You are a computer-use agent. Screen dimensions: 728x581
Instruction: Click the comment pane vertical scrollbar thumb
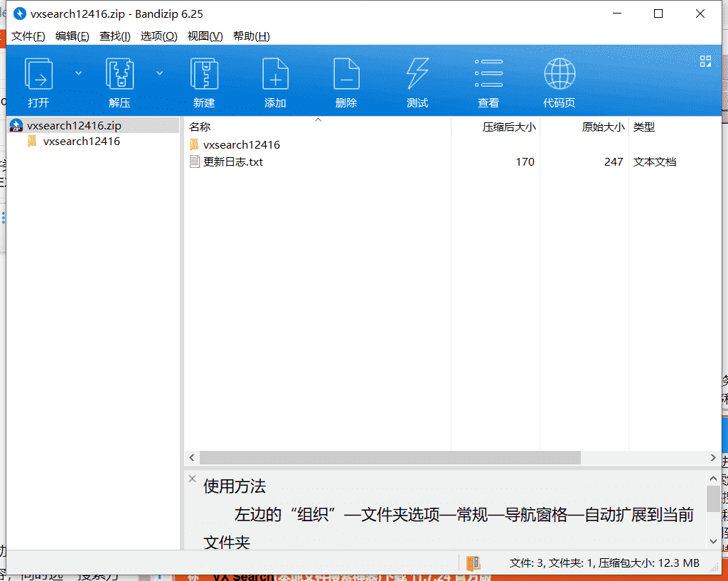point(713,499)
